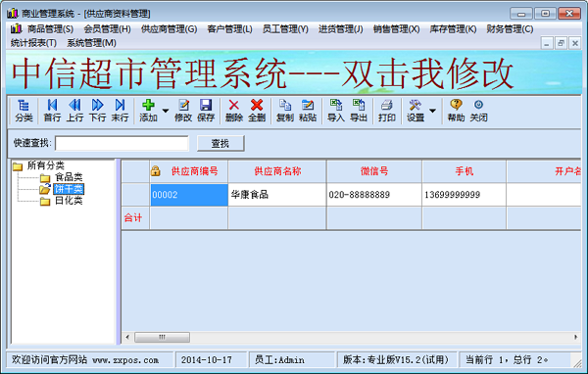
Task: Jump to first row with 首行
Action: click(x=52, y=111)
